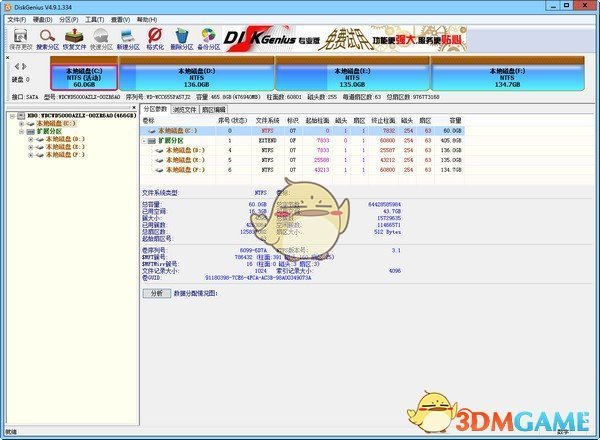Select 本地磁盘(C:) in the left tree
Viewport: 600px width, 440px height.
click(56, 124)
